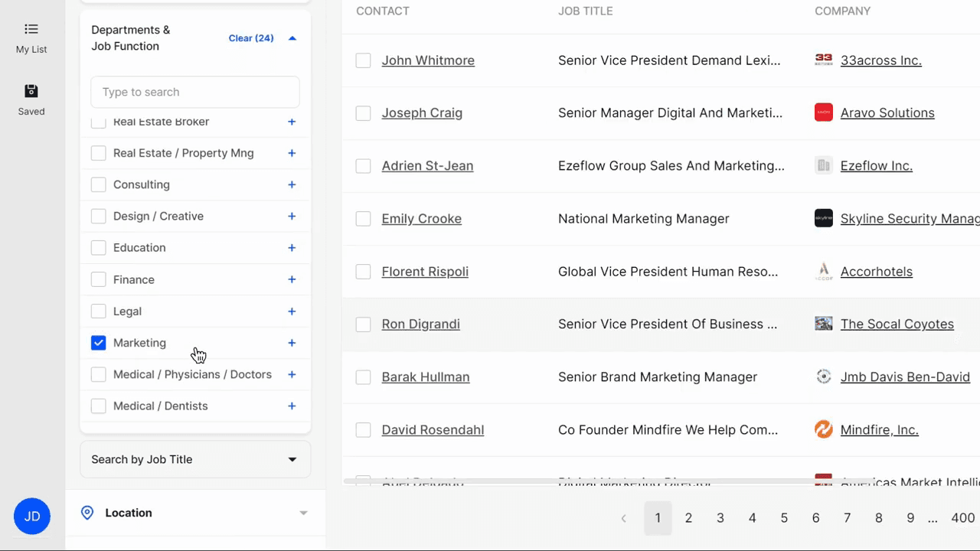The height and width of the screenshot is (551, 980).
Task: Collapse Departments & Job Function panel arrow
Action: (x=292, y=38)
